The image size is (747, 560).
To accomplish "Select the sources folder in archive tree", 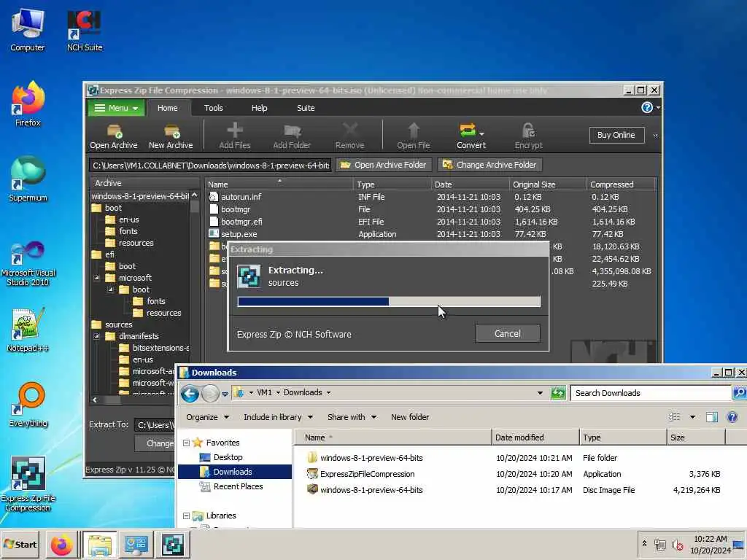I will [118, 324].
